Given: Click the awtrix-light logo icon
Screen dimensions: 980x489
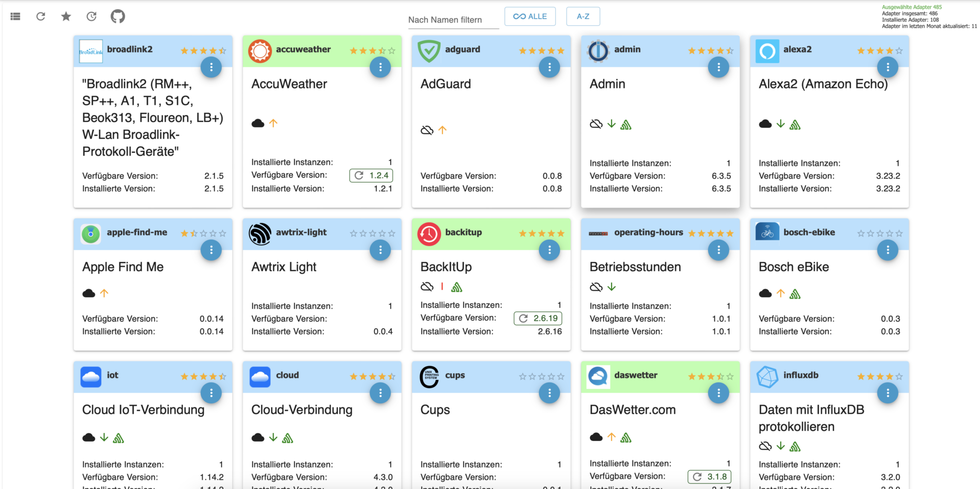Looking at the screenshot, I should tap(260, 234).
